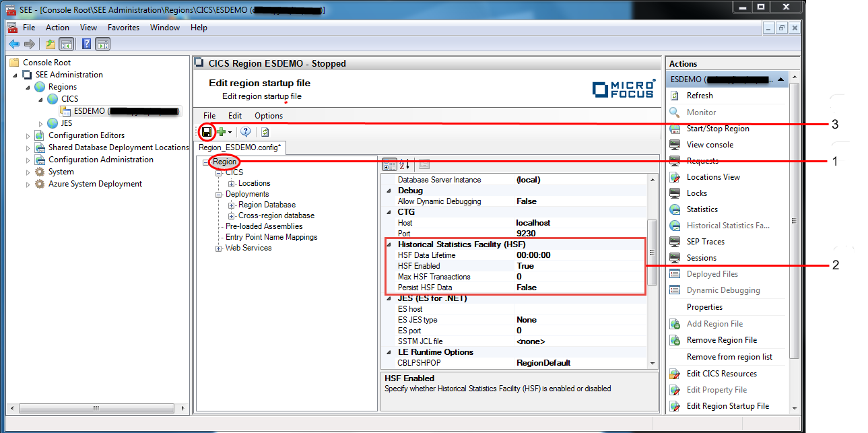Viewport: 868px width, 433px height.
Task: Click the Save icon in the editor toolbar
Action: pos(207,132)
